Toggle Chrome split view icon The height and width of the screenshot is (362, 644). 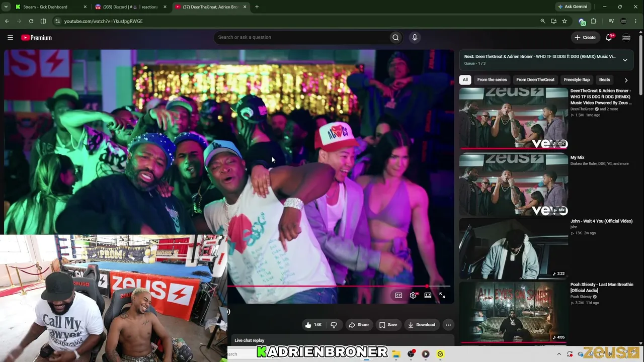[x=43, y=21]
